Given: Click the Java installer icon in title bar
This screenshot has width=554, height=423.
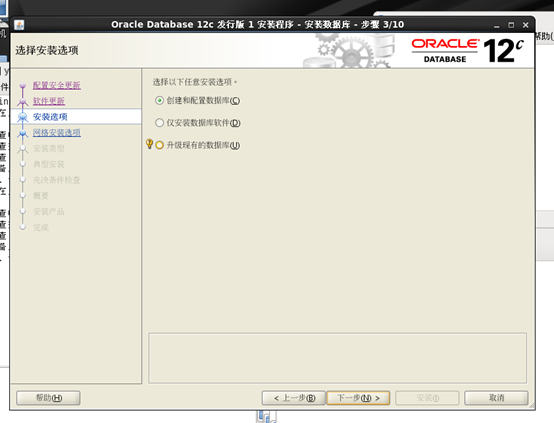Looking at the screenshot, I should (19, 25).
